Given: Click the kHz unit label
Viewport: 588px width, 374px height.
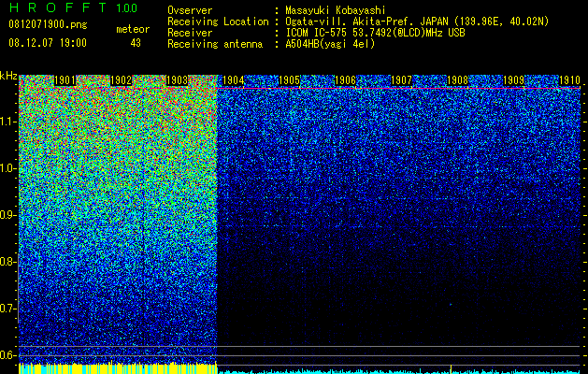Looking at the screenshot, I should coord(8,76).
